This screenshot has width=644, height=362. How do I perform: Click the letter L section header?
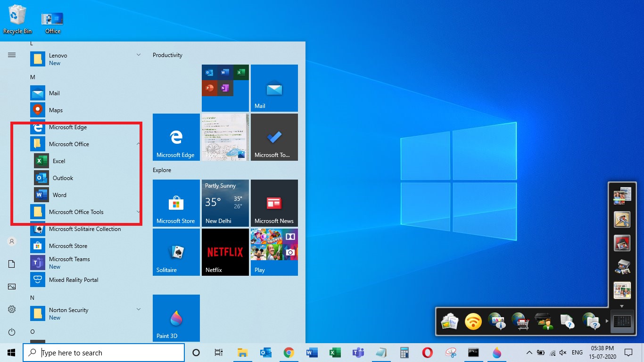(32, 43)
